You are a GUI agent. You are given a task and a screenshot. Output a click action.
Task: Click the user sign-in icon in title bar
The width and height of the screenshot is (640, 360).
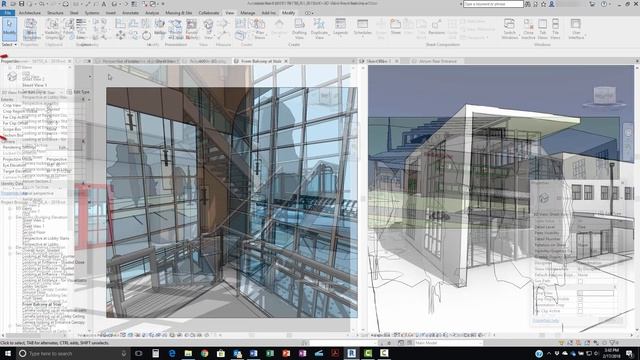click(x=551, y=4)
